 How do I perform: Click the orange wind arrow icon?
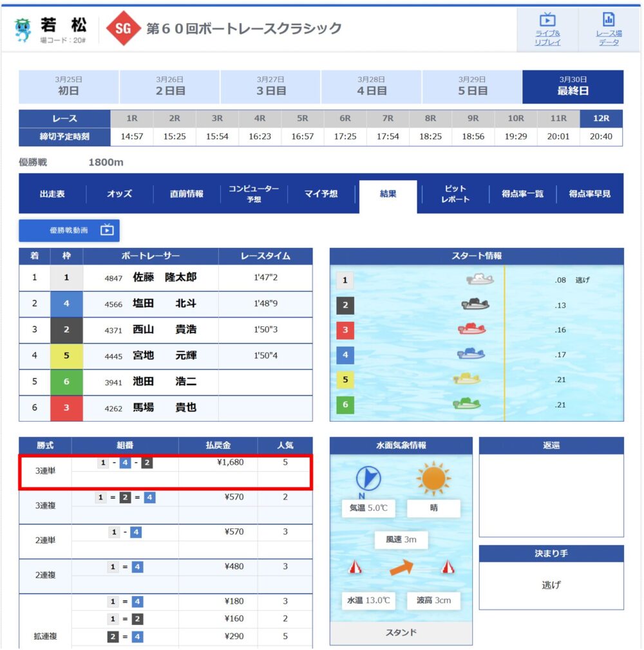(401, 567)
